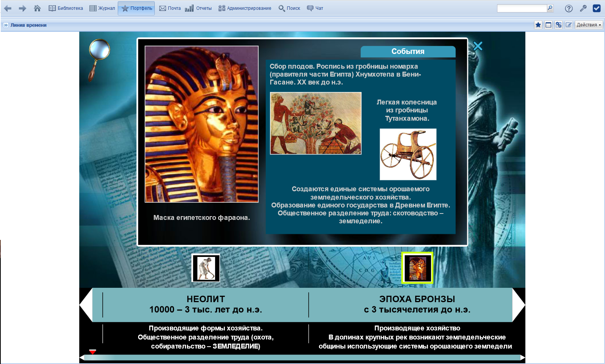
Task: Click the caption Маска египетского фараона.
Action: click(202, 218)
